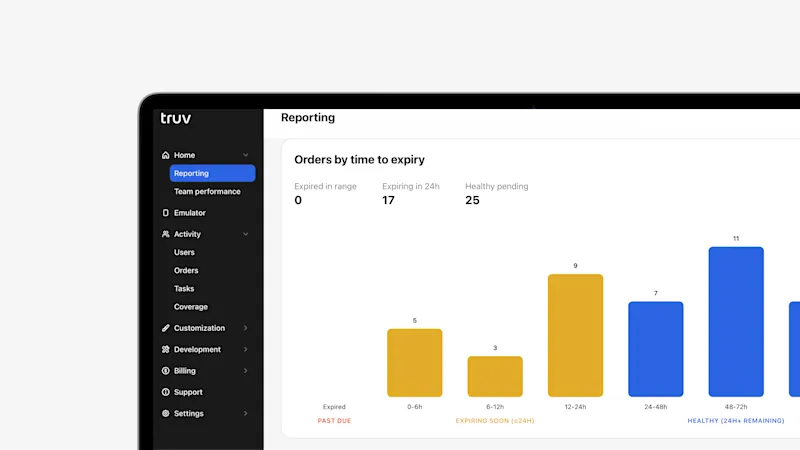Click the '24-48h' axis label
The height and width of the screenshot is (450, 800).
click(x=656, y=407)
